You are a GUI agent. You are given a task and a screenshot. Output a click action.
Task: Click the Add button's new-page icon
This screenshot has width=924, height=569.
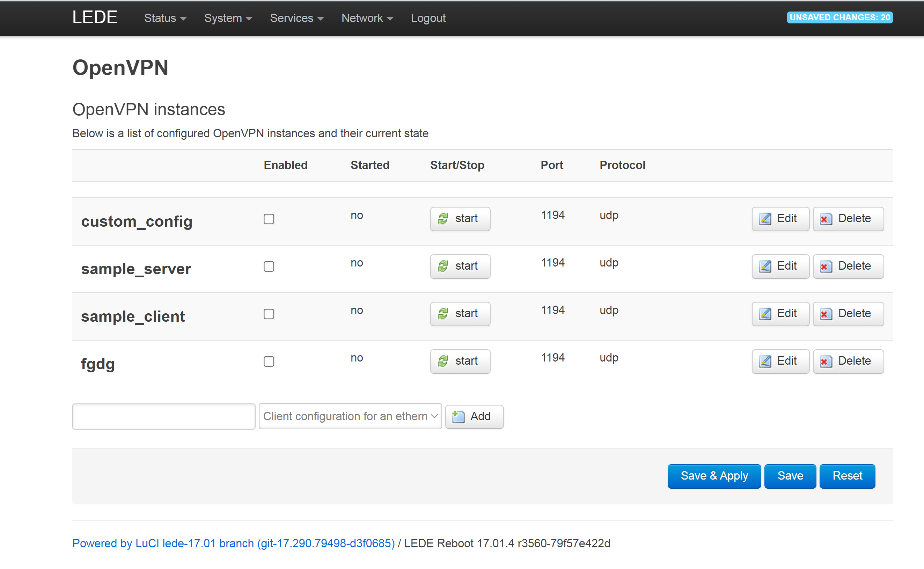point(458,417)
